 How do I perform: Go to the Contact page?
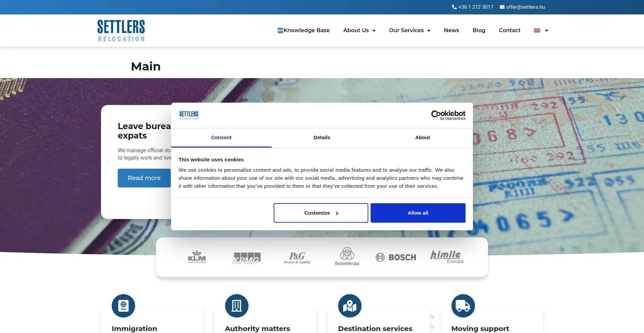509,31
